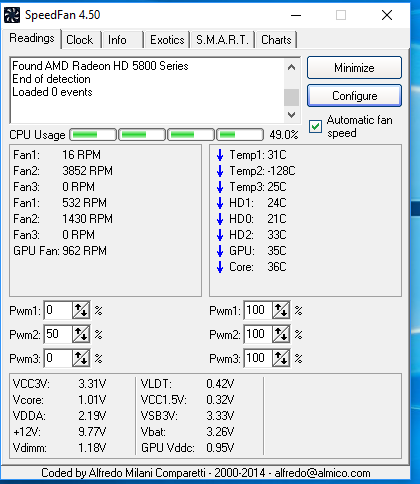Click the right Pwm1 value field showing 100
The width and height of the screenshot is (420, 484).
258,310
